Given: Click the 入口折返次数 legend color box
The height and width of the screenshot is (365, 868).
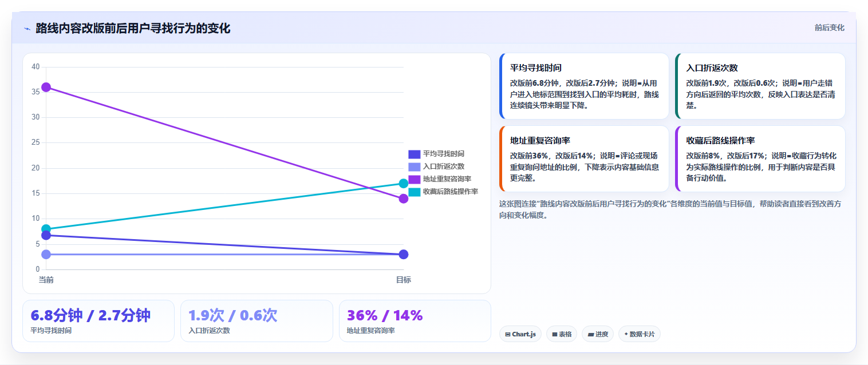Looking at the screenshot, I should tap(414, 166).
